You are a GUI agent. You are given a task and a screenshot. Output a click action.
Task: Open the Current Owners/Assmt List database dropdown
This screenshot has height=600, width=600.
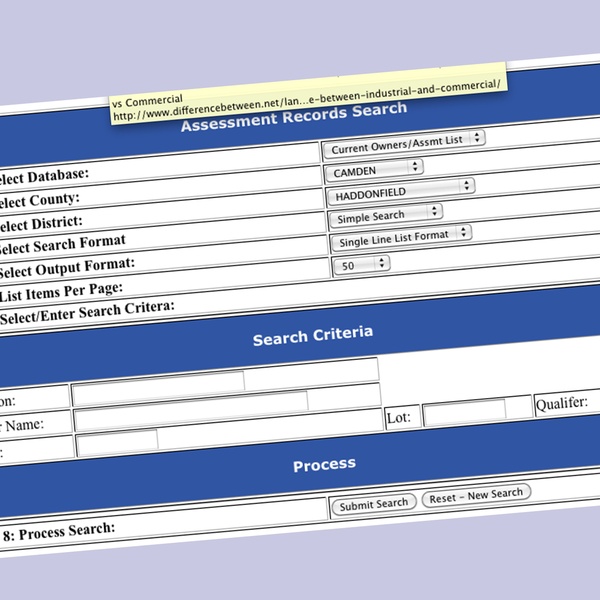click(x=404, y=145)
